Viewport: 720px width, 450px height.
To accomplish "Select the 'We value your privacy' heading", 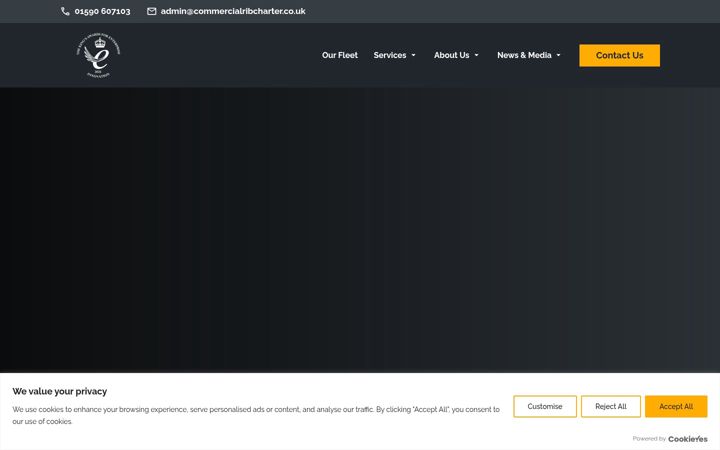I will (60, 391).
